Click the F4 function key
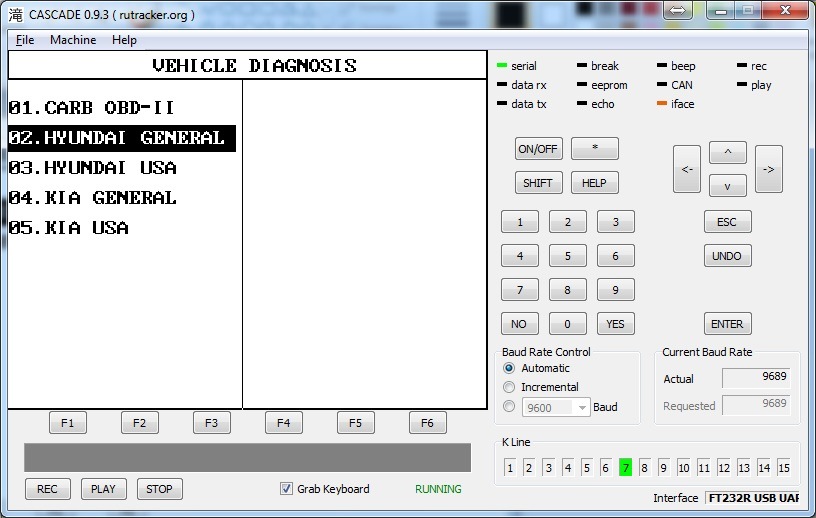The width and height of the screenshot is (816, 518). coord(284,423)
